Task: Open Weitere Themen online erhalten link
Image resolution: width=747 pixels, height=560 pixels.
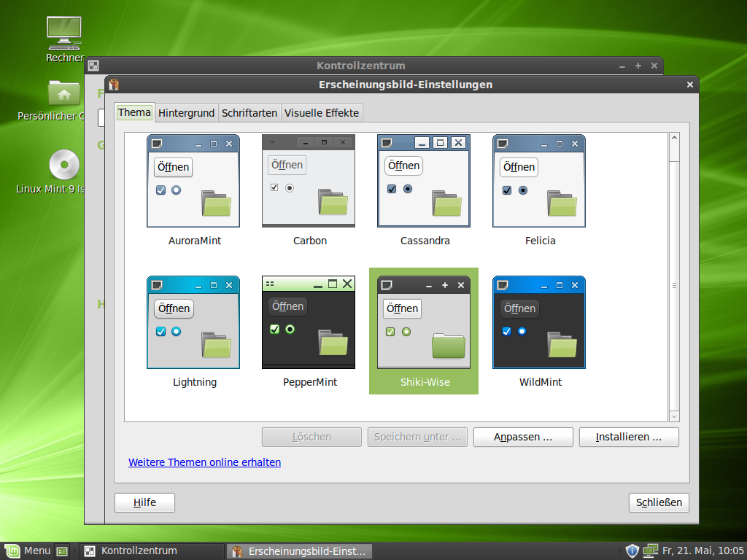Action: (204, 462)
